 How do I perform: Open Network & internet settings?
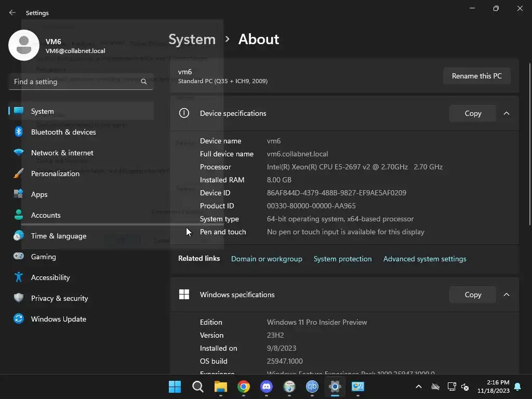click(81, 153)
